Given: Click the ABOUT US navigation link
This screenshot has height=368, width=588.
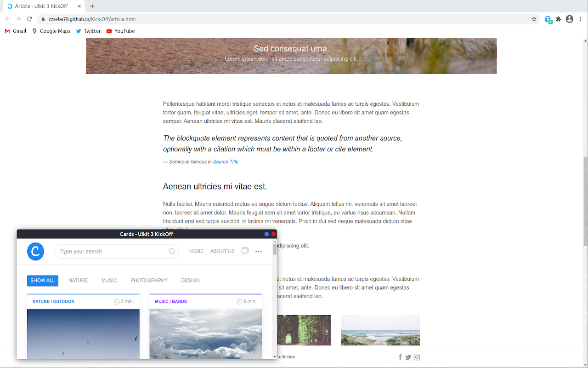Looking at the screenshot, I should point(222,251).
